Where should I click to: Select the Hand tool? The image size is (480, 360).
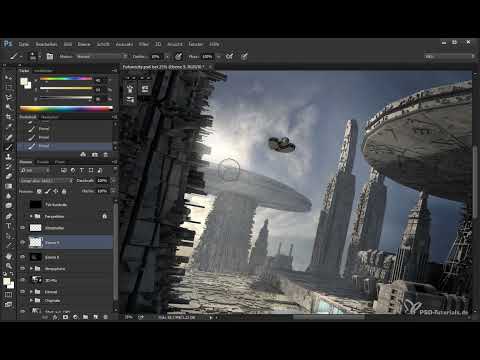point(9,256)
